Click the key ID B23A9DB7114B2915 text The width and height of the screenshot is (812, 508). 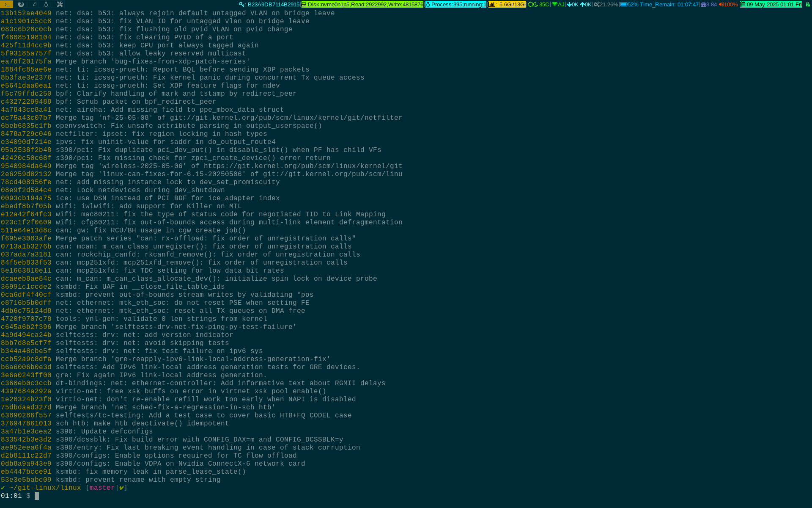click(274, 4)
